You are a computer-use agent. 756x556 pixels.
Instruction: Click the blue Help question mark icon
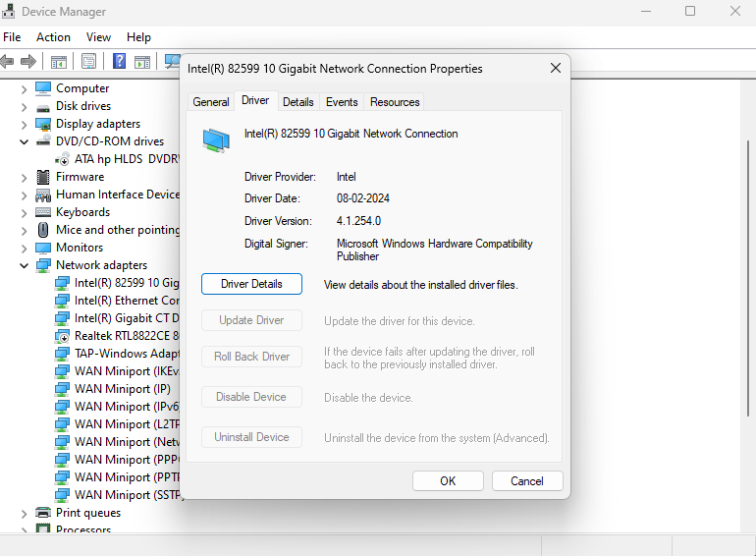point(119,61)
